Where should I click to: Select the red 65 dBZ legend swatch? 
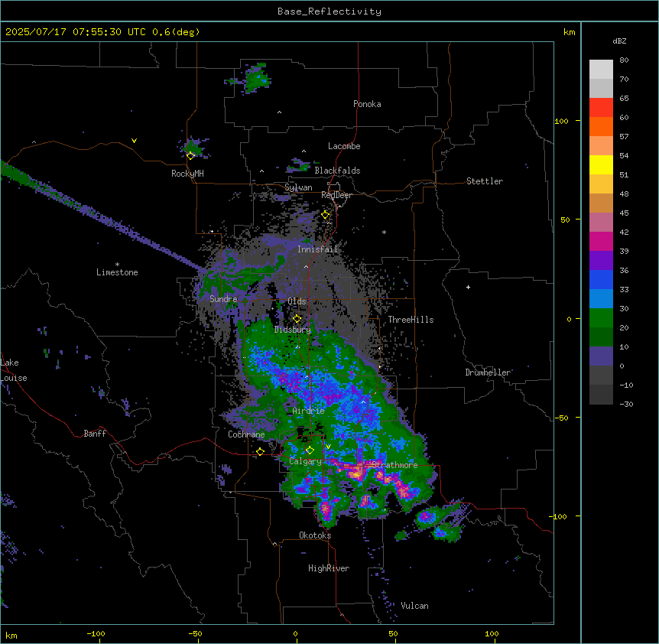point(601,108)
